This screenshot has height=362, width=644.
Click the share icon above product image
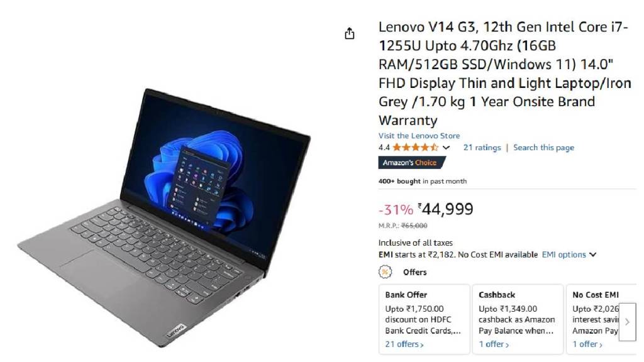[349, 33]
